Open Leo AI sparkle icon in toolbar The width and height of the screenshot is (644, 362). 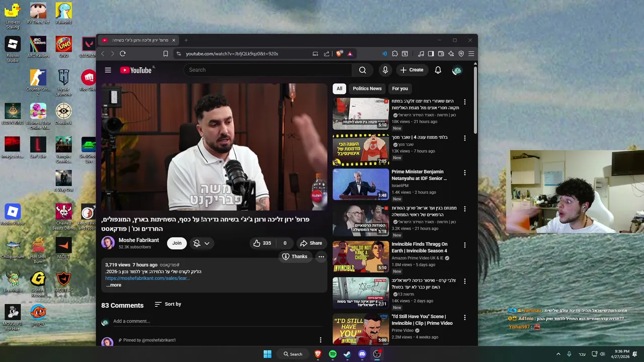[x=451, y=54]
